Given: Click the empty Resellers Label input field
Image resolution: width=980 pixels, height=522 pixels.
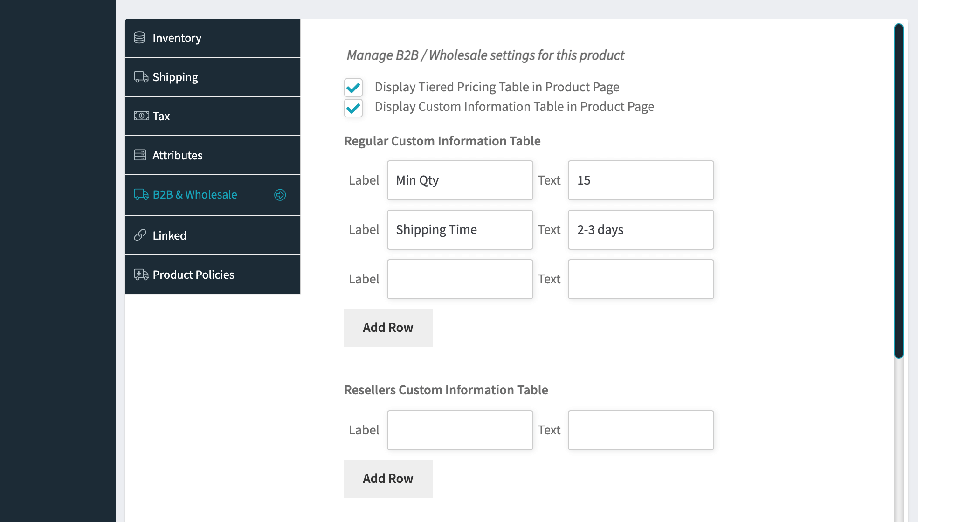Looking at the screenshot, I should pos(460,430).
